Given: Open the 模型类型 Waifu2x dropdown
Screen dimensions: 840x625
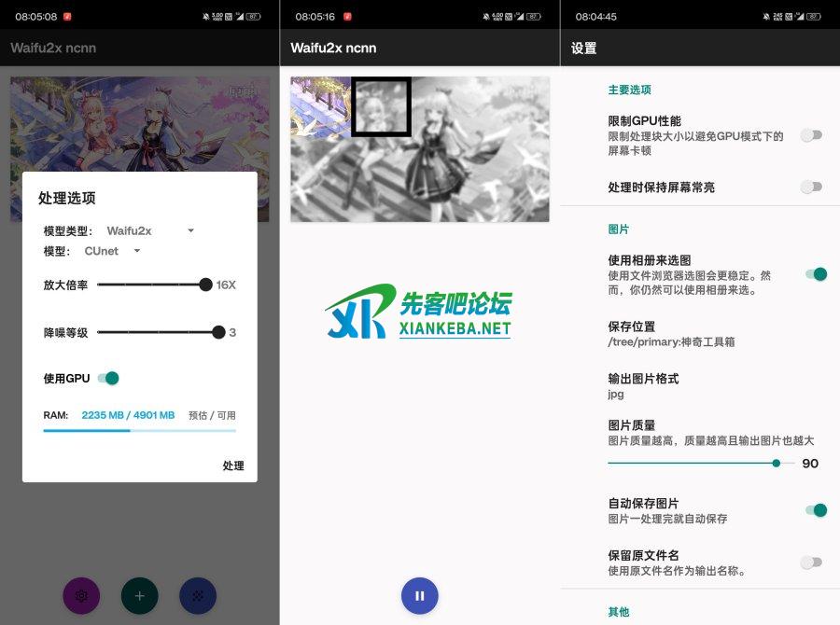Looking at the screenshot, I should pyautogui.click(x=149, y=230).
